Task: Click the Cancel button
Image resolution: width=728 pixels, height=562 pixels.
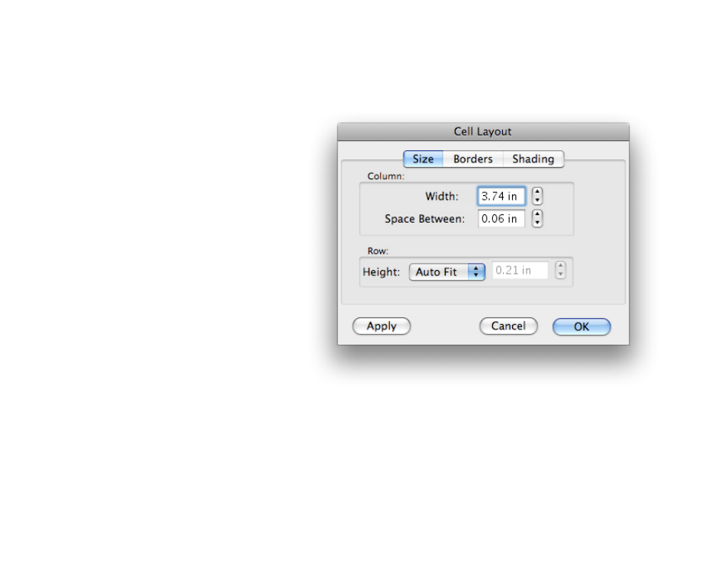Action: (508, 326)
